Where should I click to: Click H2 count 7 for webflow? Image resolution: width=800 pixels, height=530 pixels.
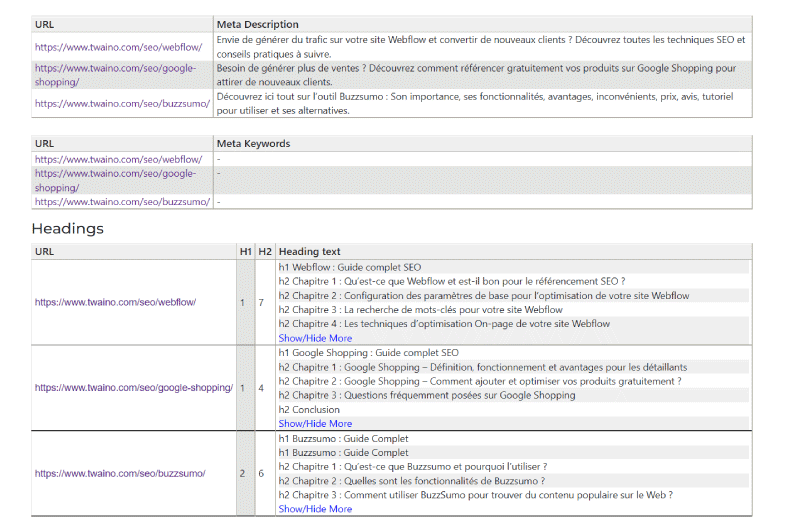[x=261, y=302]
